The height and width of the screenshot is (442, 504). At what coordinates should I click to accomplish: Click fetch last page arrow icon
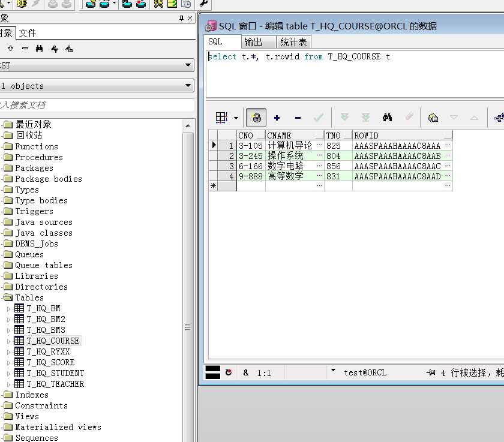tap(366, 117)
